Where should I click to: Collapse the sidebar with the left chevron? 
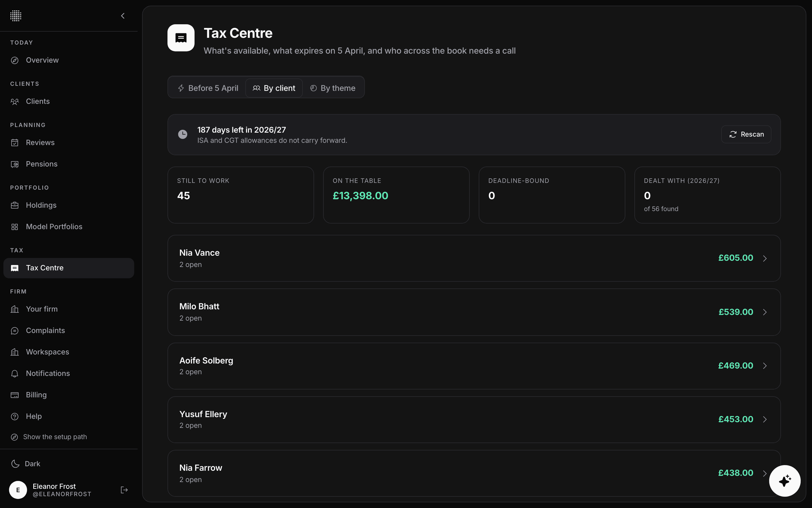(123, 16)
